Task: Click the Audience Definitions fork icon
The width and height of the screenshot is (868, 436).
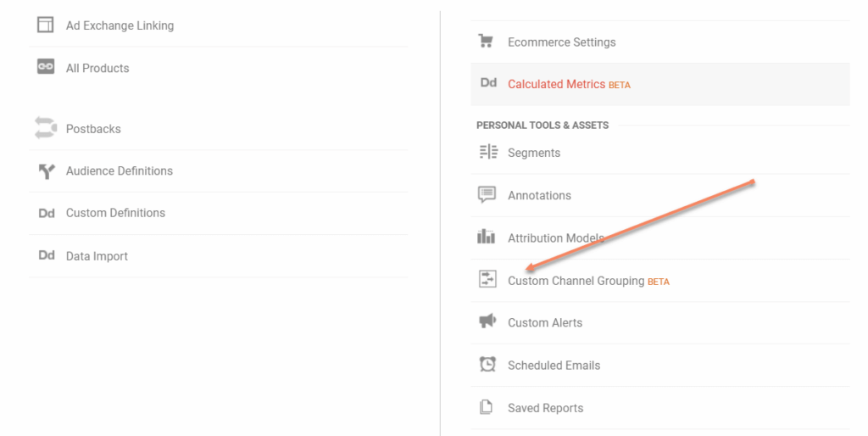Action: coord(47,171)
